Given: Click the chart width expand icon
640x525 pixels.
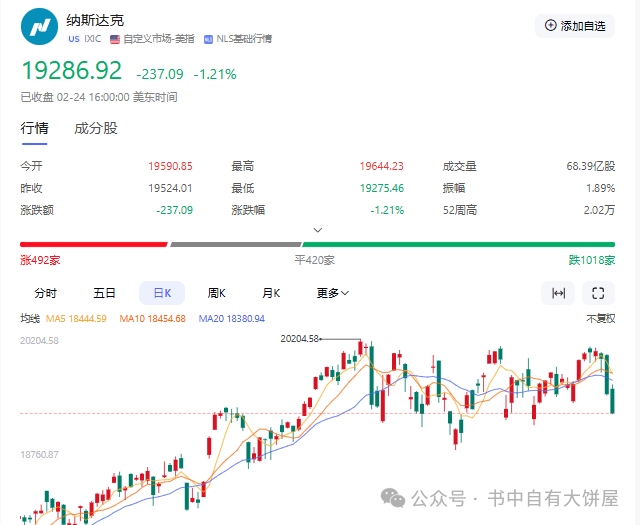Looking at the screenshot, I should pos(558,293).
